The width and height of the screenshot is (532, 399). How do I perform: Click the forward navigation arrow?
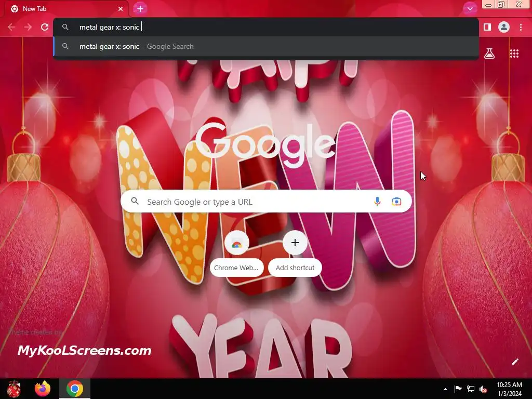(x=28, y=27)
